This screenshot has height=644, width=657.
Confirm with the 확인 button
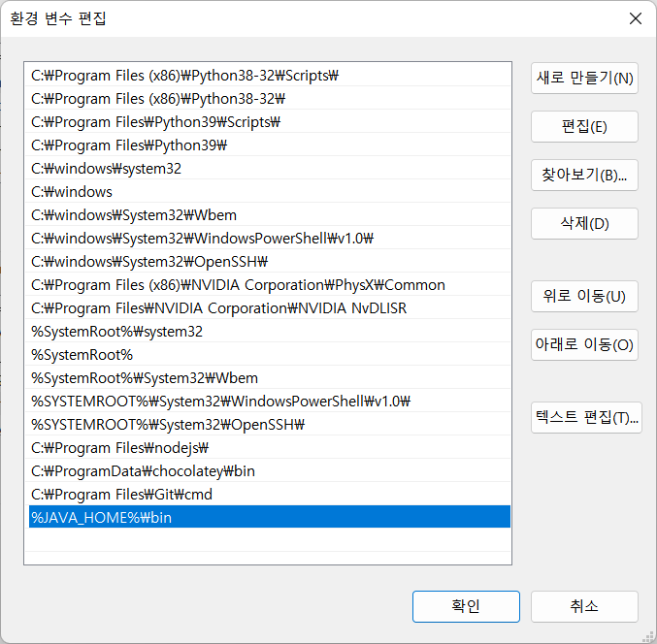pos(466,606)
